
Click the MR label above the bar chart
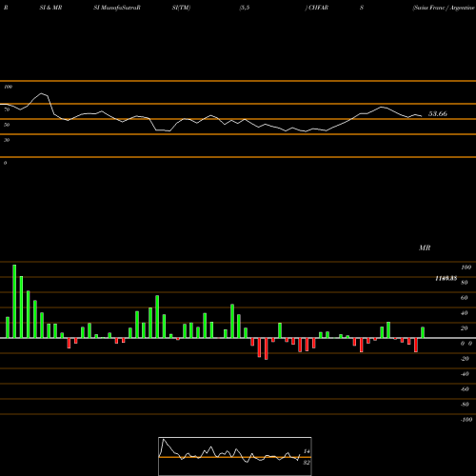[425, 248]
